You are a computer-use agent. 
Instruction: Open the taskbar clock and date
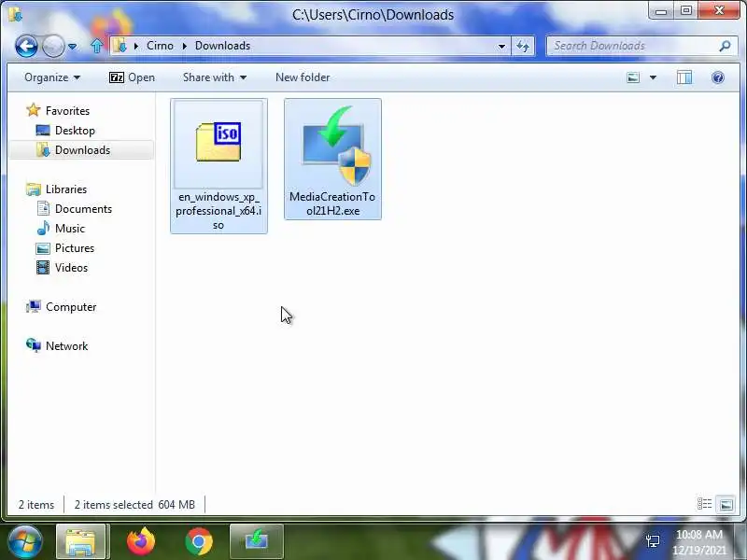point(698,542)
